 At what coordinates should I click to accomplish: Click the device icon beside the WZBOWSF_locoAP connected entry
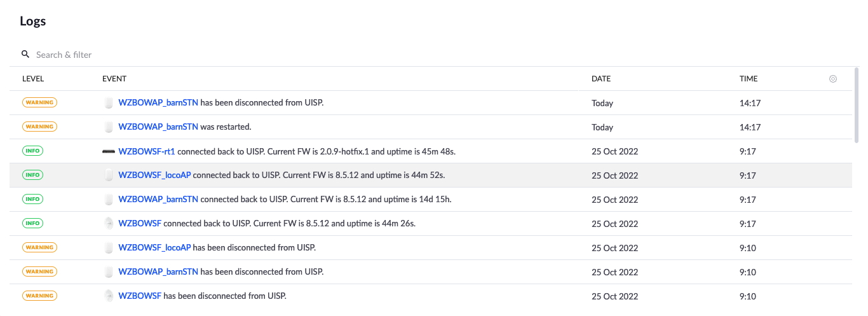[x=109, y=175]
